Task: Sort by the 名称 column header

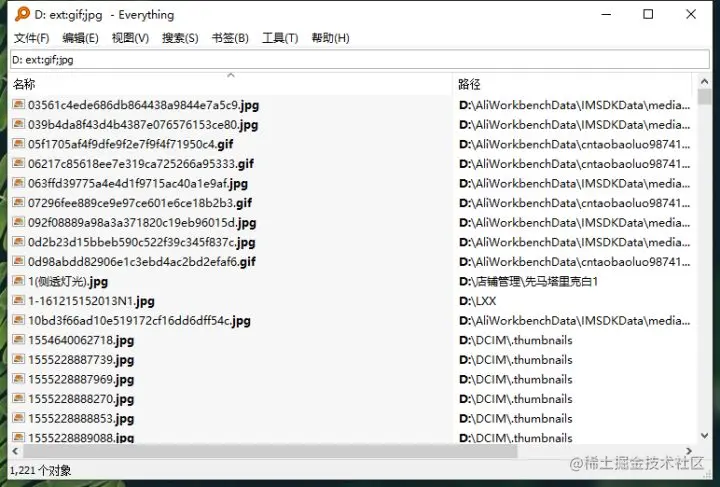Action: [231, 84]
